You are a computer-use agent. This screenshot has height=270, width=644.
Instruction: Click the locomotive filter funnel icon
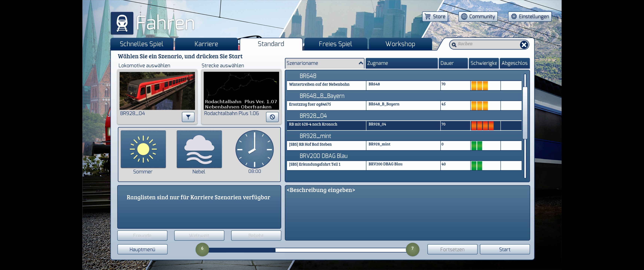[x=188, y=117]
